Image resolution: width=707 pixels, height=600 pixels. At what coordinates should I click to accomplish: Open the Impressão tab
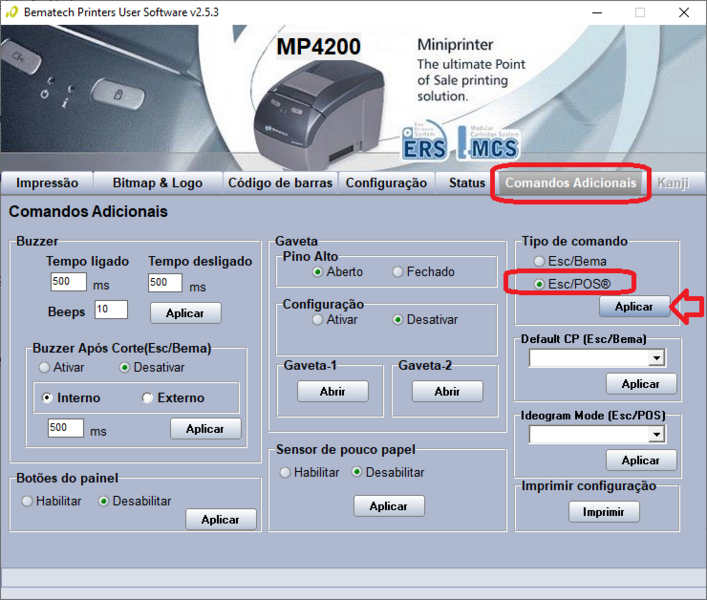point(47,183)
